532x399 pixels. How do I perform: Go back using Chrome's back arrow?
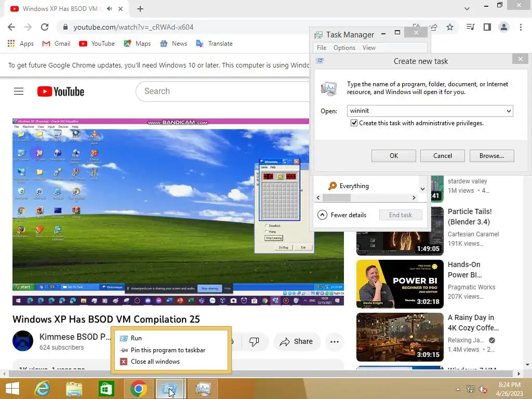11,27
